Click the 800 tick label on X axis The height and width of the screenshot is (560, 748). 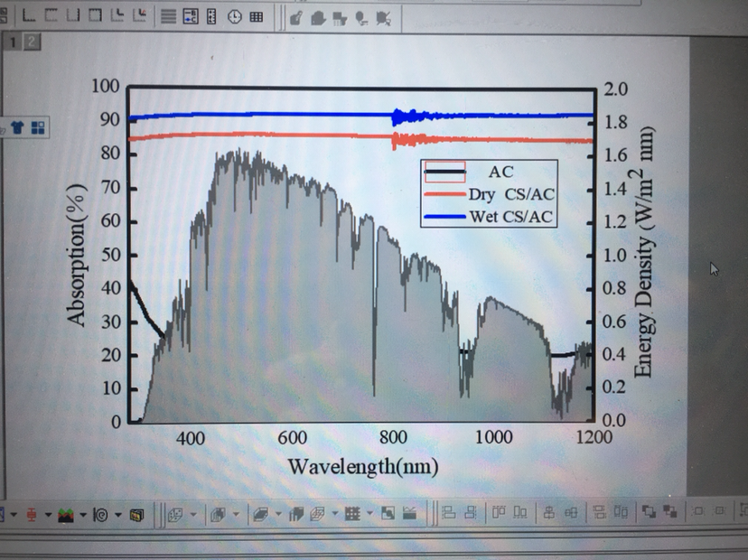[x=393, y=437]
